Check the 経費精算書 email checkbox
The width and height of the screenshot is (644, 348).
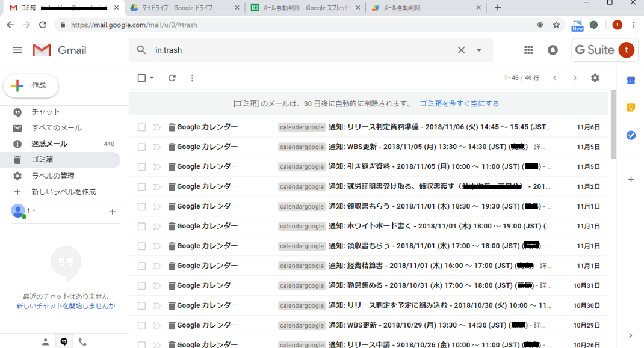(x=141, y=266)
